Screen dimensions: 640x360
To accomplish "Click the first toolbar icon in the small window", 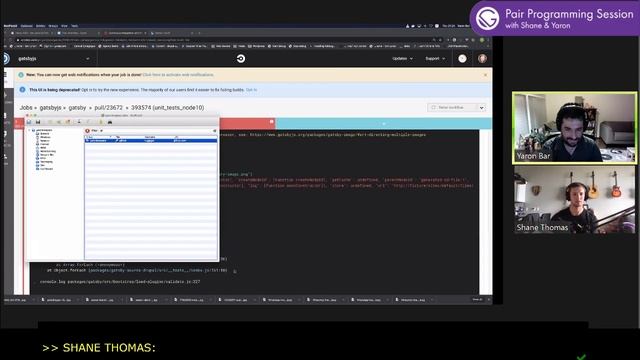I will click(29, 122).
